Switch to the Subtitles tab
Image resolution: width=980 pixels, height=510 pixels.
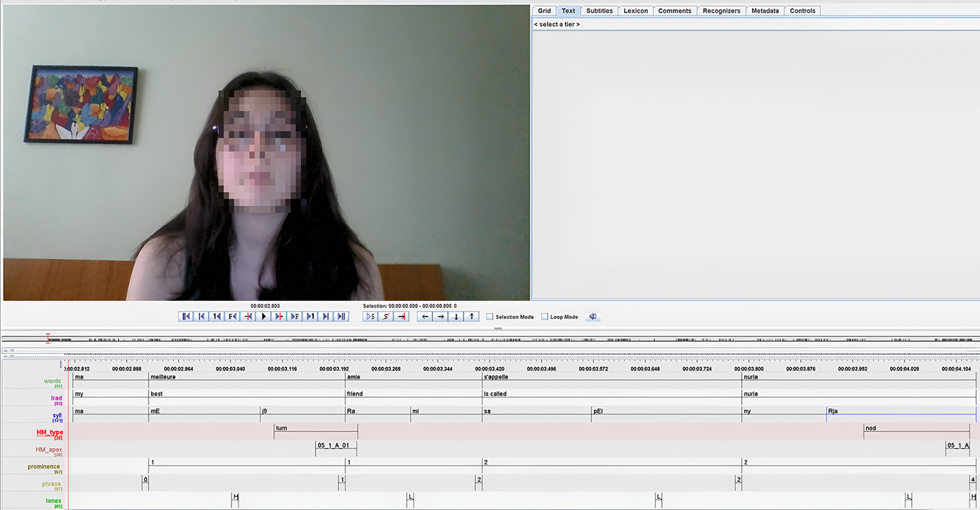point(599,11)
